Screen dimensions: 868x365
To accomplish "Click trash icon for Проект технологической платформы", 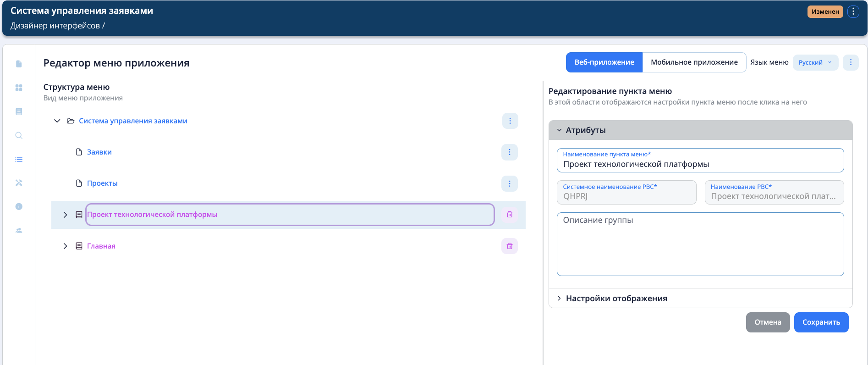I will pos(509,215).
